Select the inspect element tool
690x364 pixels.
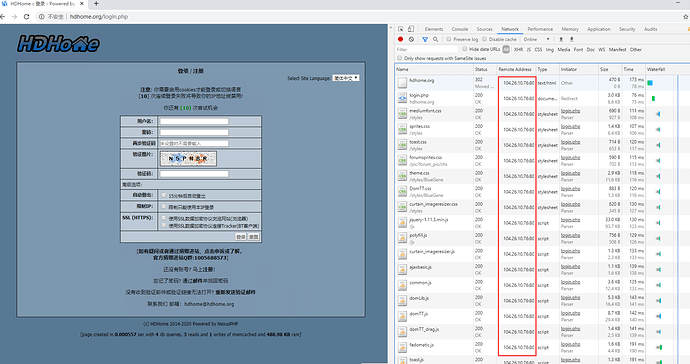(x=400, y=29)
